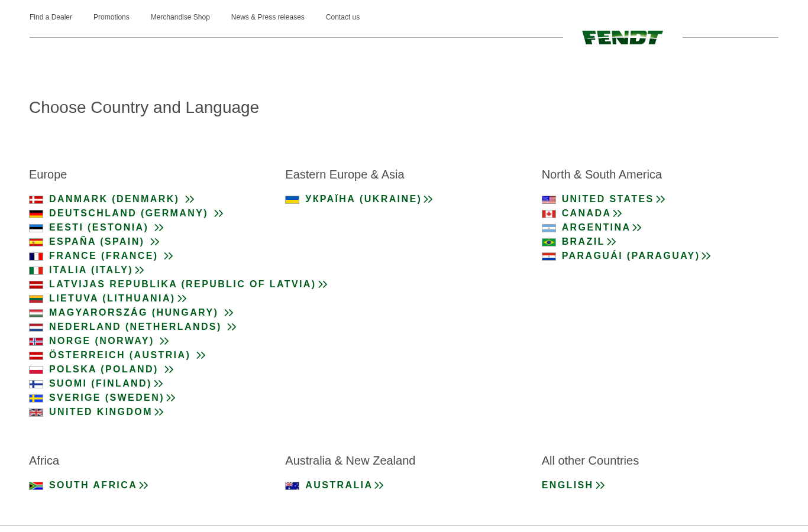Select Österreich (Austria) link
The height and width of the screenshot is (532, 808).
tap(127, 355)
